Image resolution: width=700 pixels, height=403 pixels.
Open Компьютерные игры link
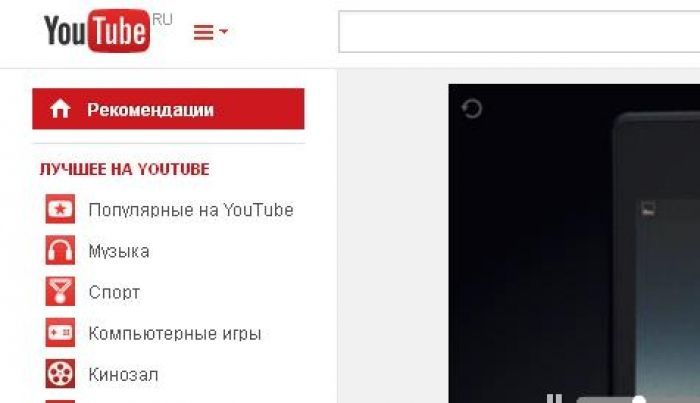pos(175,334)
